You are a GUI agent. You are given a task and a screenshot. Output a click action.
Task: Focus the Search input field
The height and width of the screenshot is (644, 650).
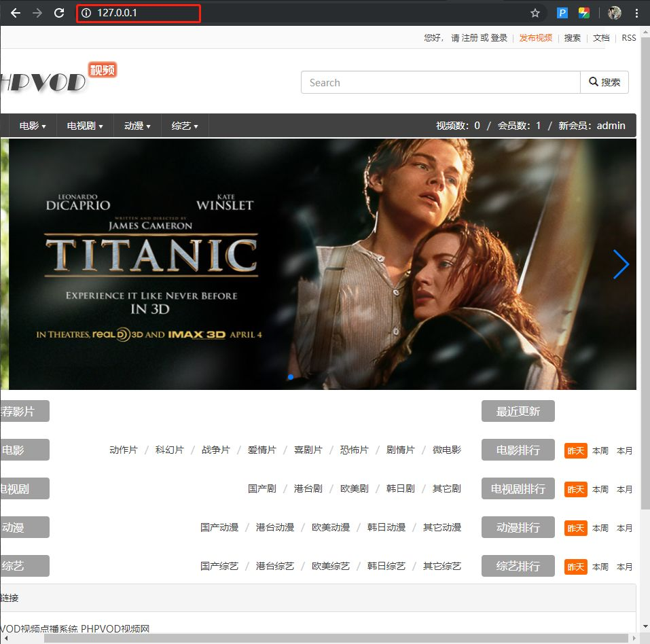click(x=441, y=82)
